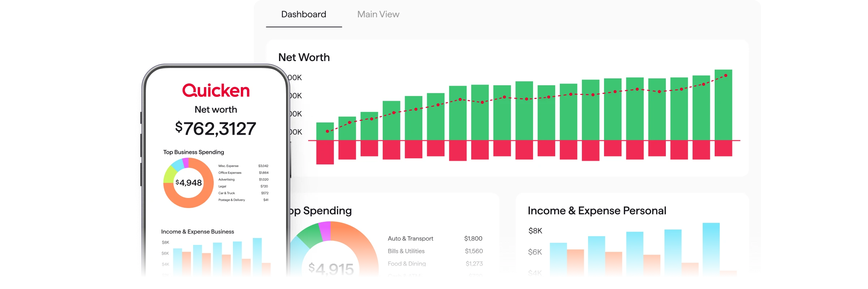Select the Net Worth chart heading
Viewport: 868px width, 289px height.
pos(304,57)
